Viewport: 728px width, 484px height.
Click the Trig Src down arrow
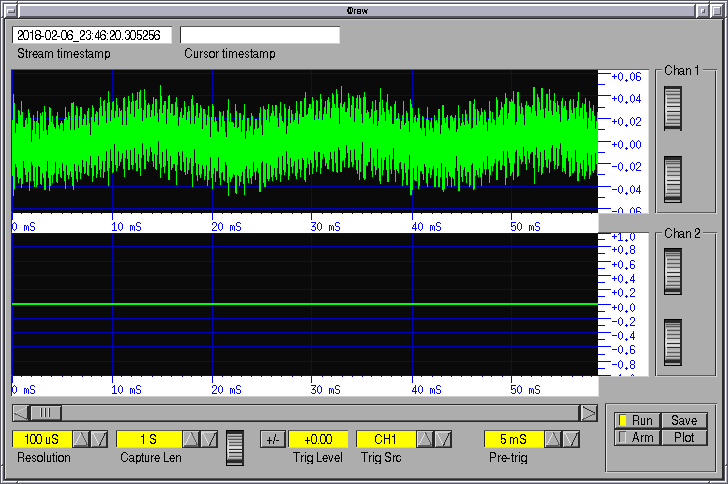[x=441, y=439]
